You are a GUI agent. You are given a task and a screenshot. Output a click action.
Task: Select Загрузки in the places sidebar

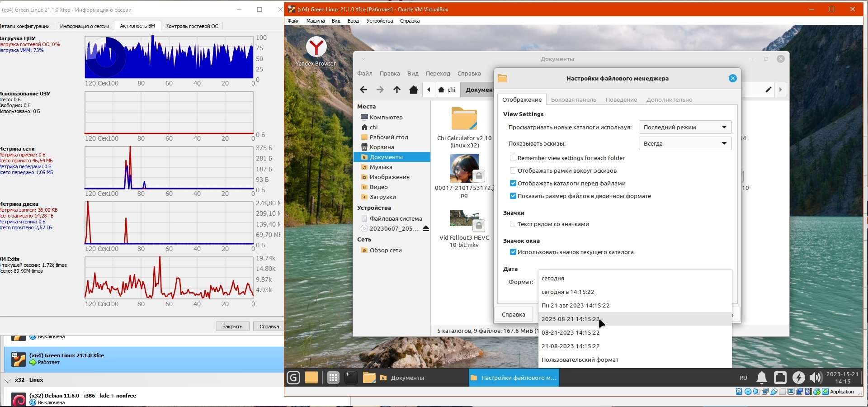392,197
